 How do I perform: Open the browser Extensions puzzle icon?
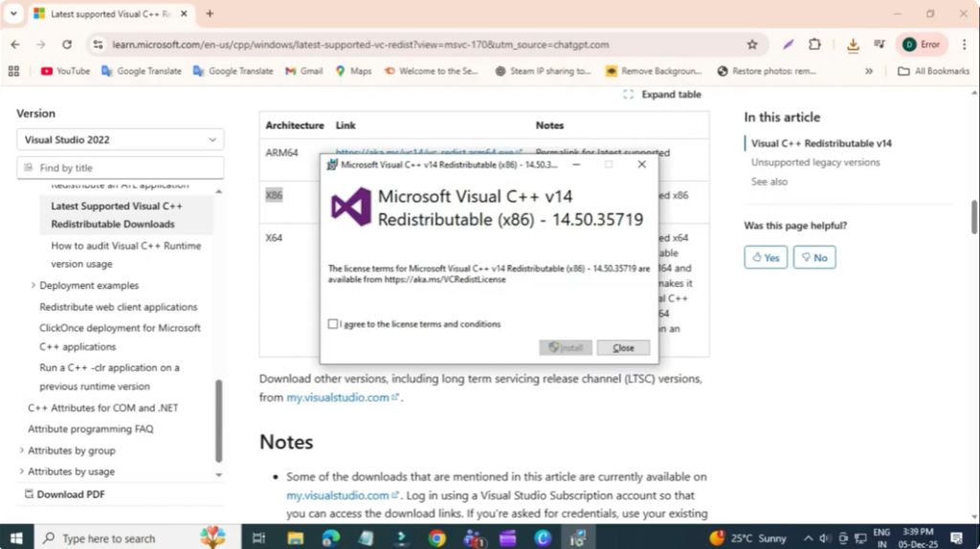click(x=814, y=44)
